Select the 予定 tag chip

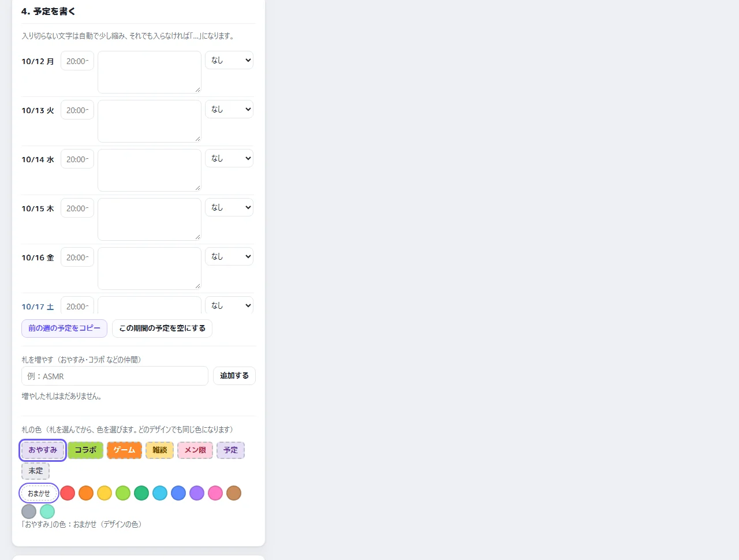click(231, 450)
